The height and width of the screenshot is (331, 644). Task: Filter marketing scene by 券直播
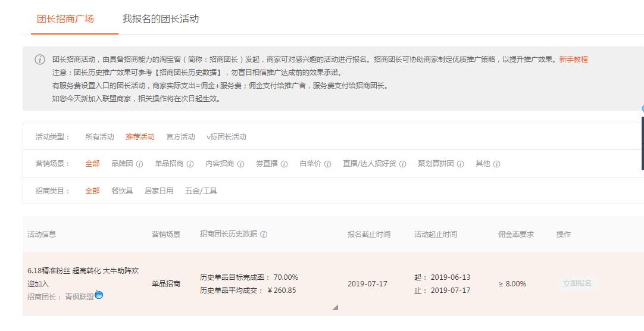coord(267,164)
